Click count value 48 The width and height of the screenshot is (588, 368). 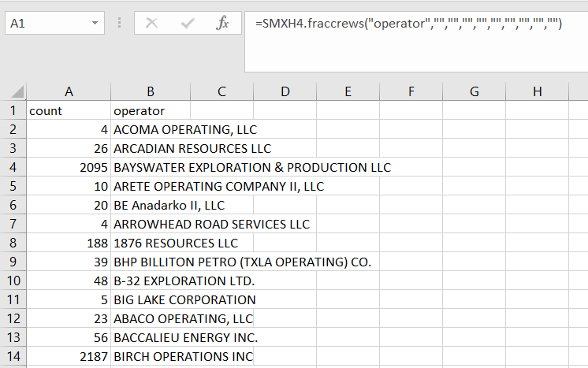101,281
